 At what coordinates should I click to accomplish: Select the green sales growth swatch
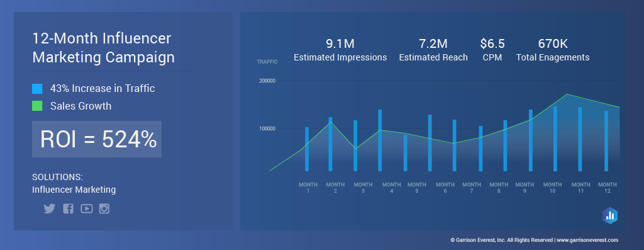(x=37, y=106)
